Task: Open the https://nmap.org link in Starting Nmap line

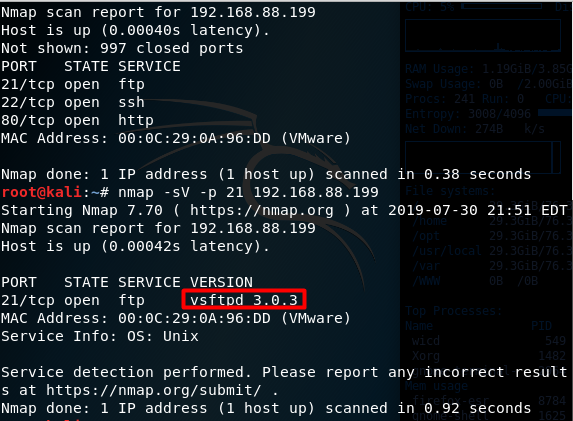Action: (262, 210)
